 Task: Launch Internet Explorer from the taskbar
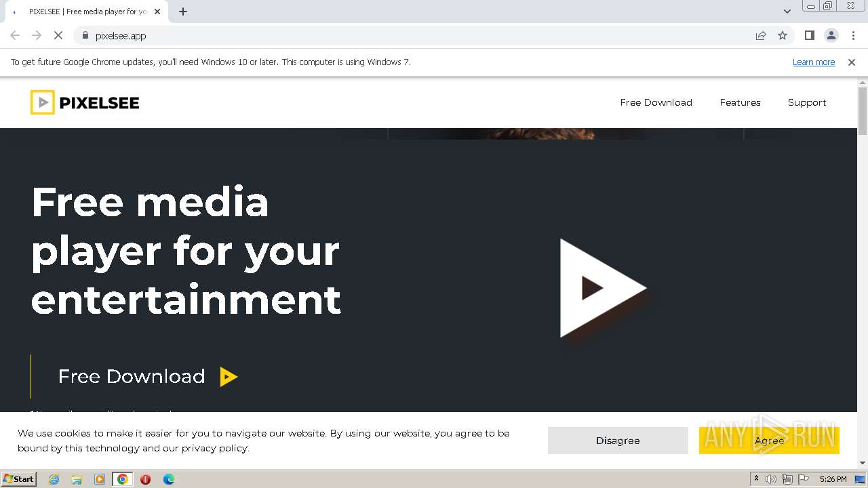(54, 479)
